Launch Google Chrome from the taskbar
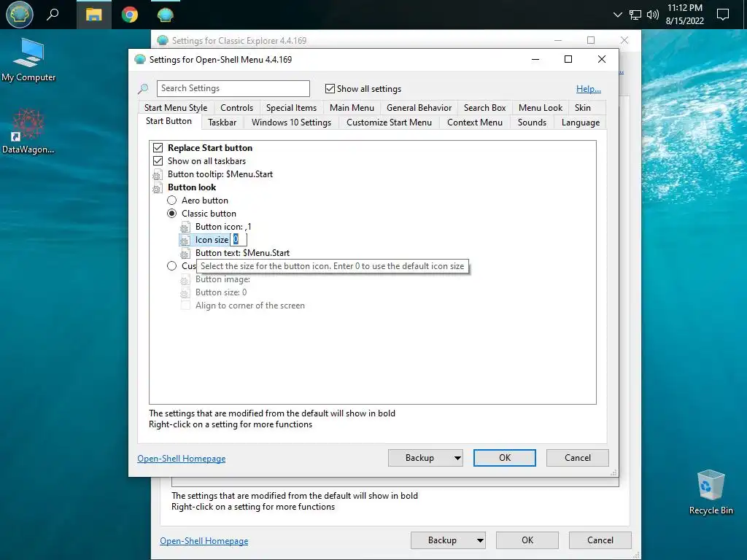This screenshot has width=747, height=560. 130,15
